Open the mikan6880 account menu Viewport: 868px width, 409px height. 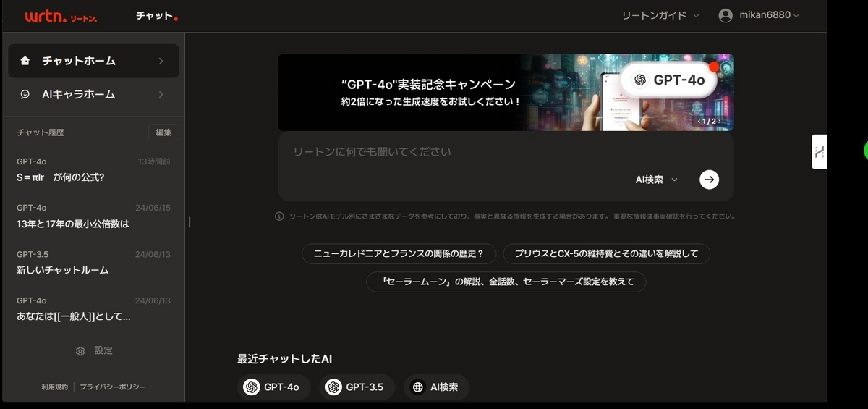pos(759,16)
